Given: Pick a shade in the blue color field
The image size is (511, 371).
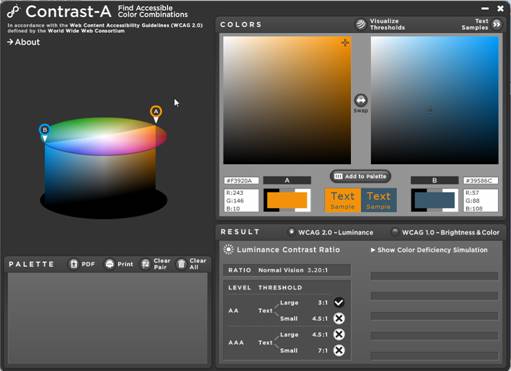Looking at the screenshot, I should click(435, 100).
